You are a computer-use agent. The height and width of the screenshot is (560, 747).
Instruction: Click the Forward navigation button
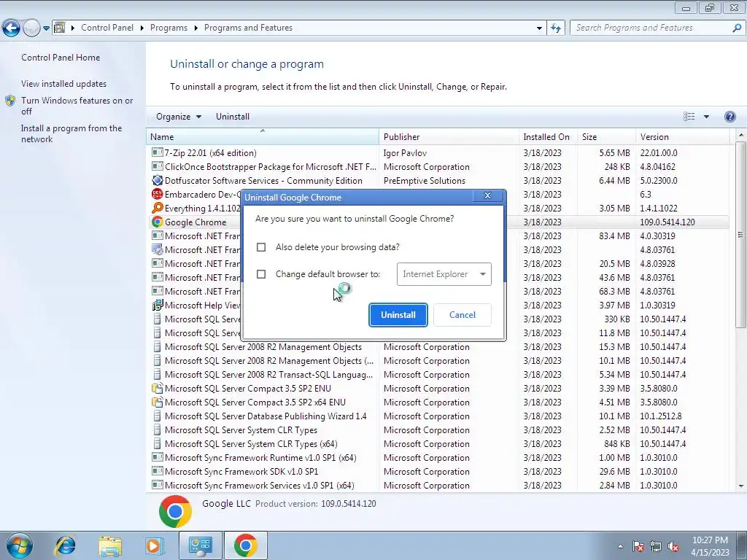pos(31,28)
